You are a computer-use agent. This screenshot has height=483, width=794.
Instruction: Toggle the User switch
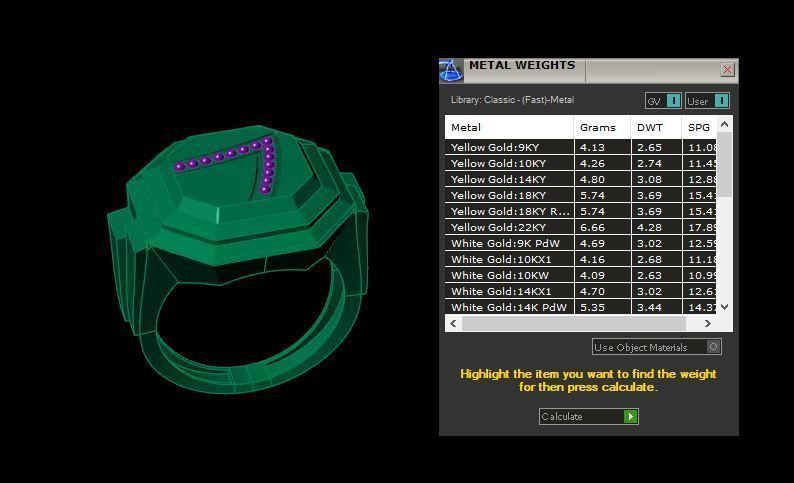coord(707,101)
